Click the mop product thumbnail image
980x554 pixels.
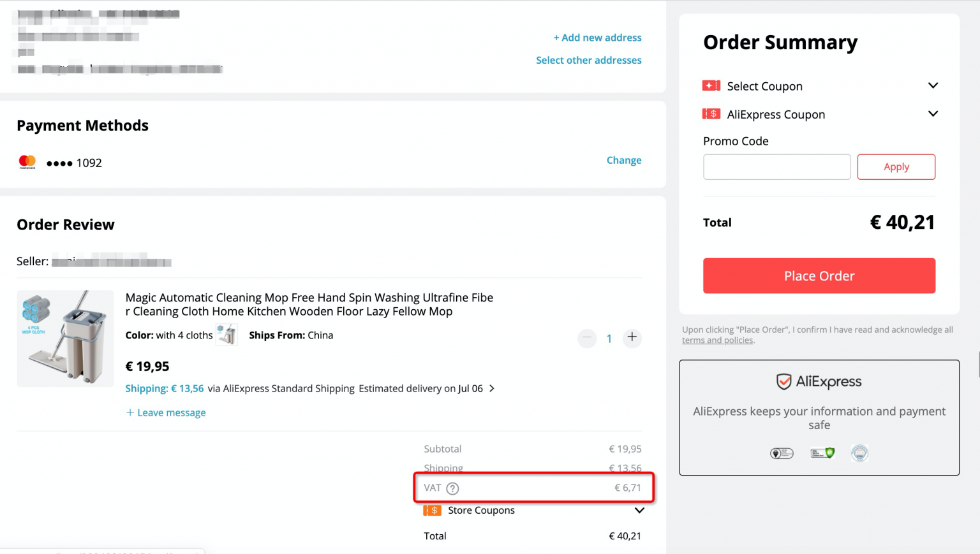coord(64,338)
